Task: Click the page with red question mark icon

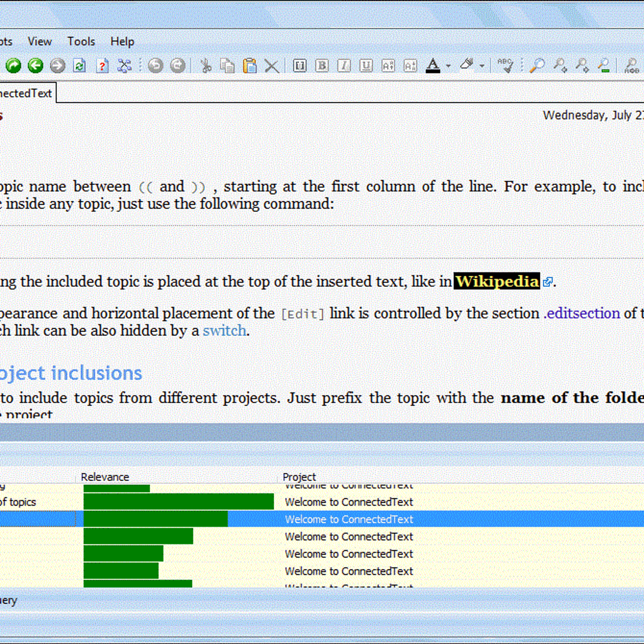Action: pos(102,66)
